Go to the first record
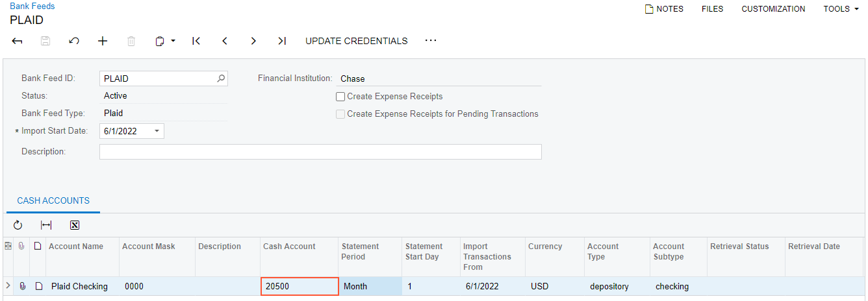Viewport: 868px width, 301px height. [x=196, y=41]
